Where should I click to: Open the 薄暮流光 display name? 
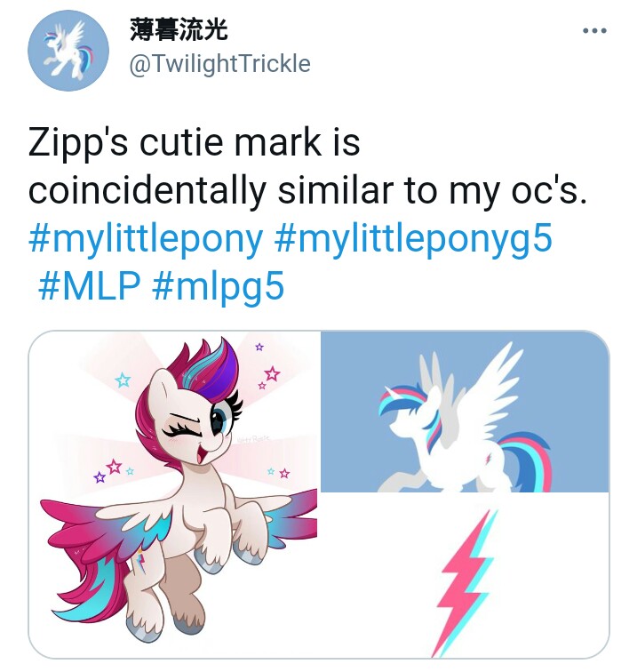point(179,30)
